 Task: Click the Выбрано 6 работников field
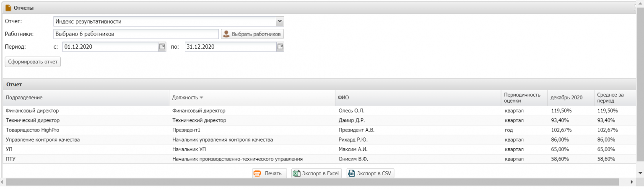(136, 34)
